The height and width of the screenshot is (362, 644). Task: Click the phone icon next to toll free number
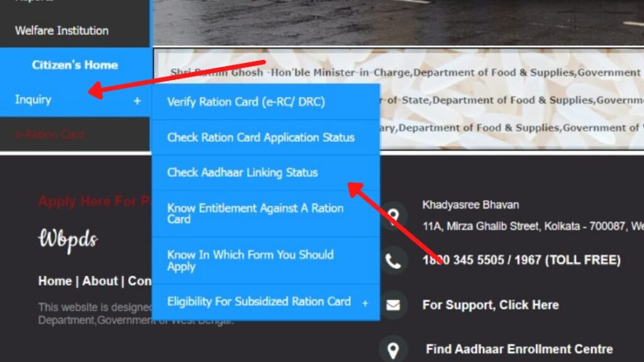pyautogui.click(x=394, y=260)
